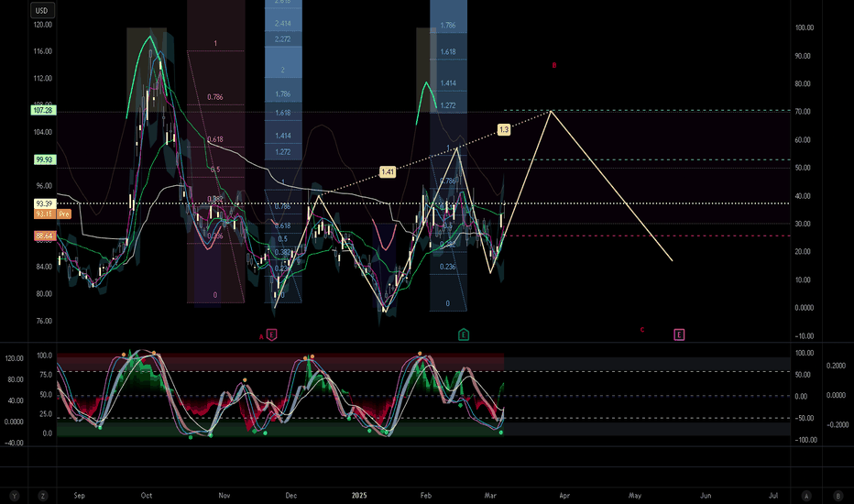Click the 0.236 level in February Fibonacci box
This screenshot has width=854, height=504.
coord(448,267)
